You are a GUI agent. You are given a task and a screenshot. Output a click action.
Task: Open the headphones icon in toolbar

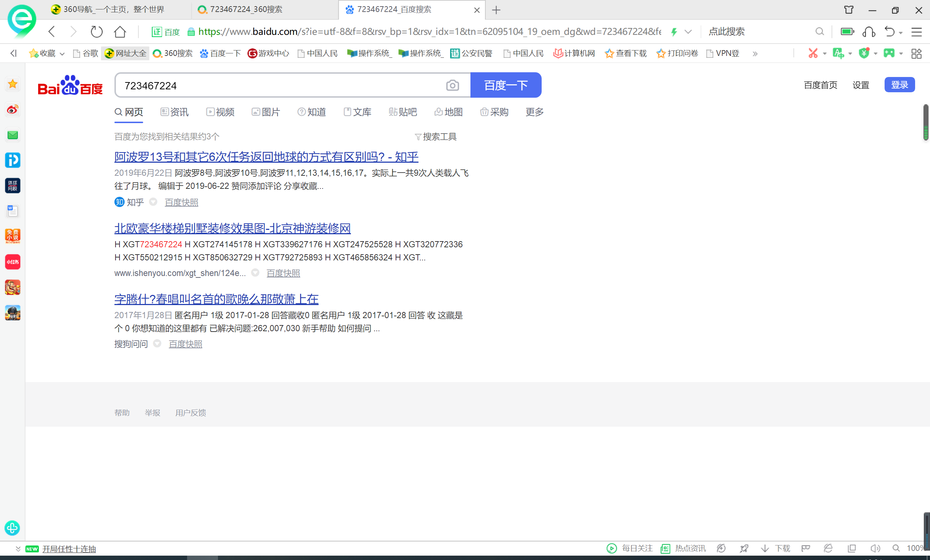pos(869,32)
